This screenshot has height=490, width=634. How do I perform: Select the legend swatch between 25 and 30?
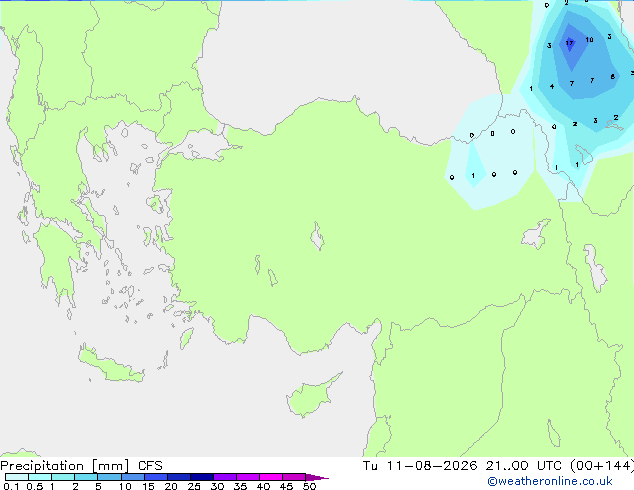click(x=201, y=477)
